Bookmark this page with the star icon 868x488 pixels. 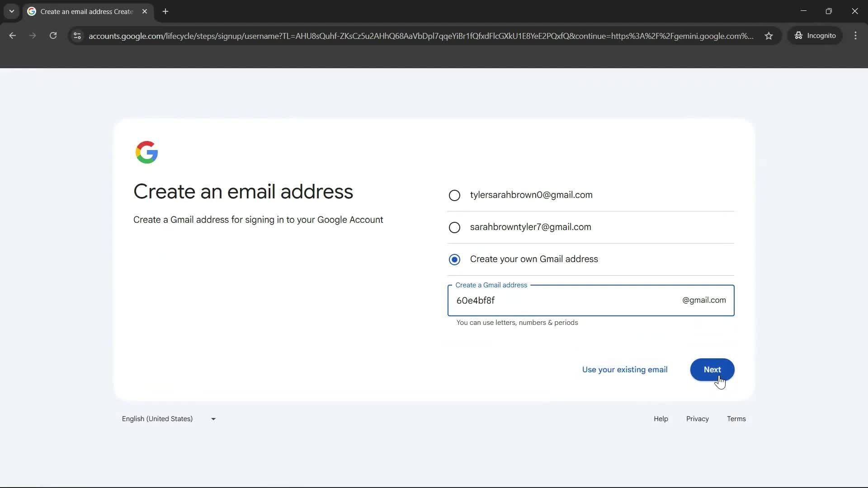769,36
